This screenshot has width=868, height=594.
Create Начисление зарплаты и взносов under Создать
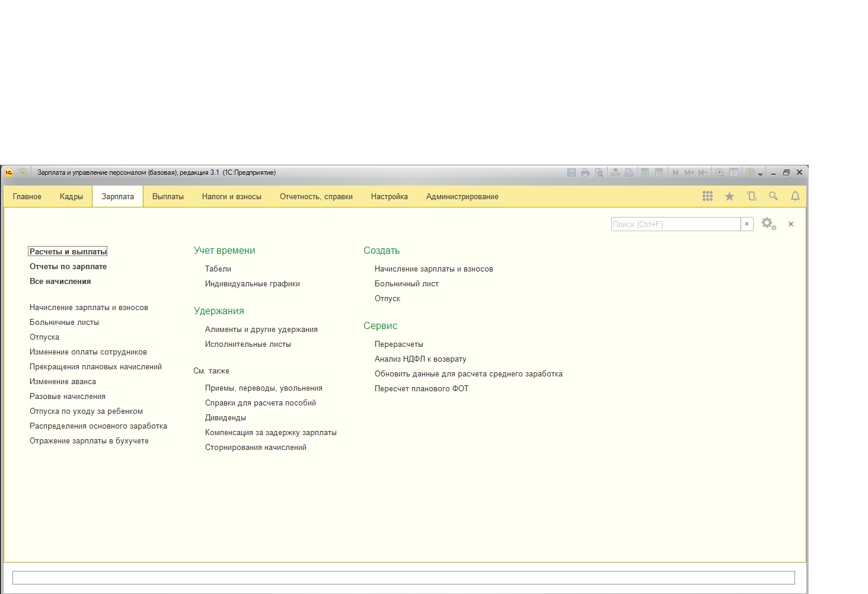434,269
